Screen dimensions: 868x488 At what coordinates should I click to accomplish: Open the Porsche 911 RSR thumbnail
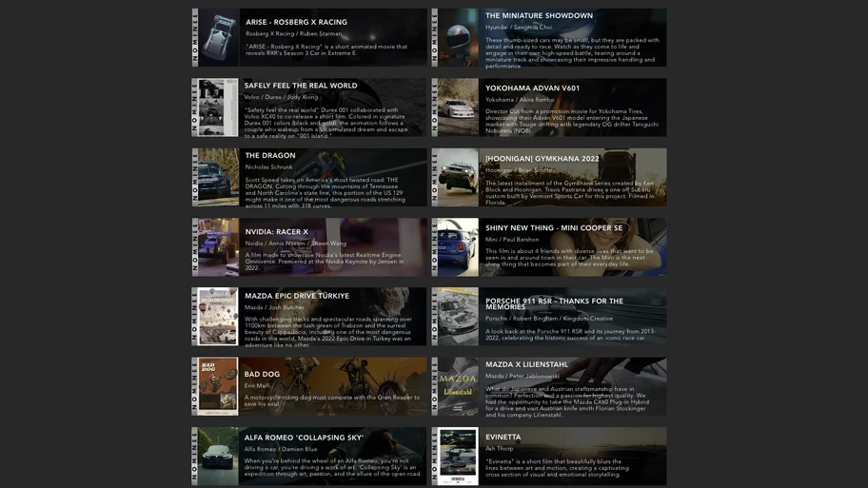tap(459, 317)
